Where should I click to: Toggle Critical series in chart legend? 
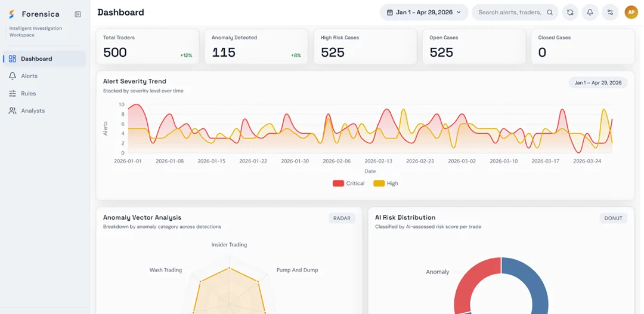(348, 183)
